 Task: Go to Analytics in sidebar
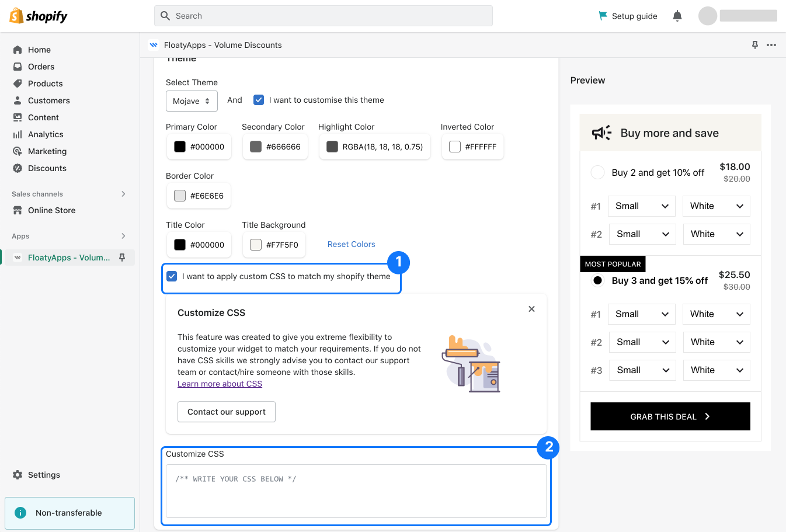point(46,134)
